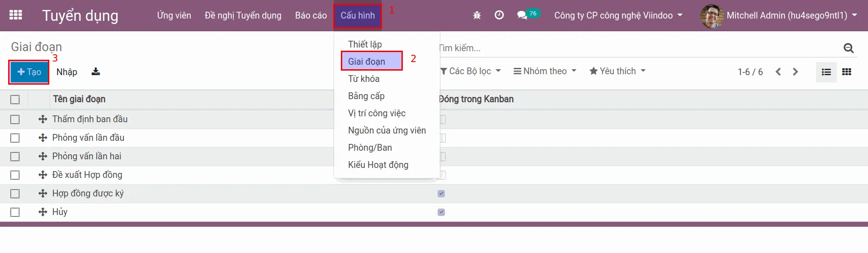The height and width of the screenshot is (253, 868).
Task: Toggle Kanban folded box for Hợp đồng được ký
Action: 441,194
